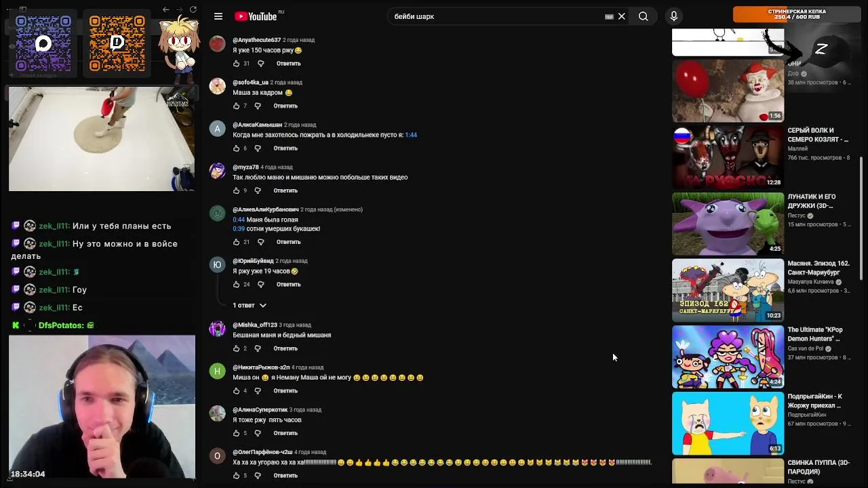
Task: Open the 'Масяня. Эпизод 162' video thumbnail
Action: tap(728, 290)
